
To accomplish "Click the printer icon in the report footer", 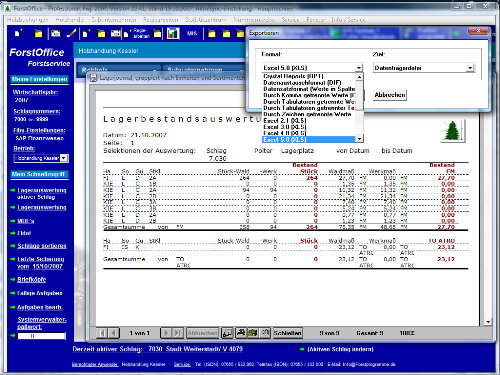I will click(241, 333).
